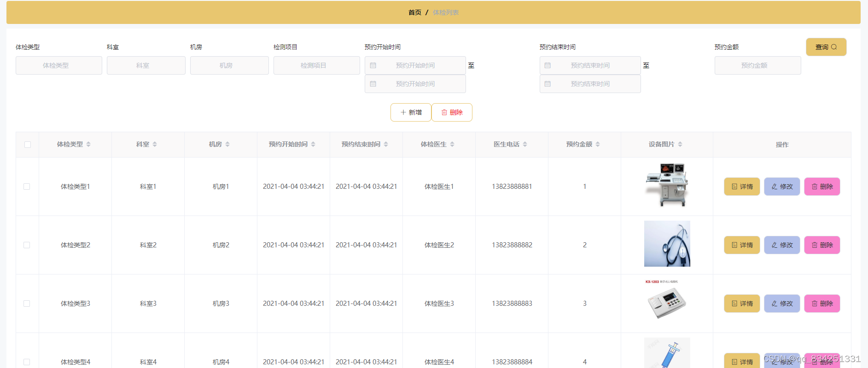Open 体检列表 breadcrumb link
The width and height of the screenshot is (868, 368).
pyautogui.click(x=446, y=12)
